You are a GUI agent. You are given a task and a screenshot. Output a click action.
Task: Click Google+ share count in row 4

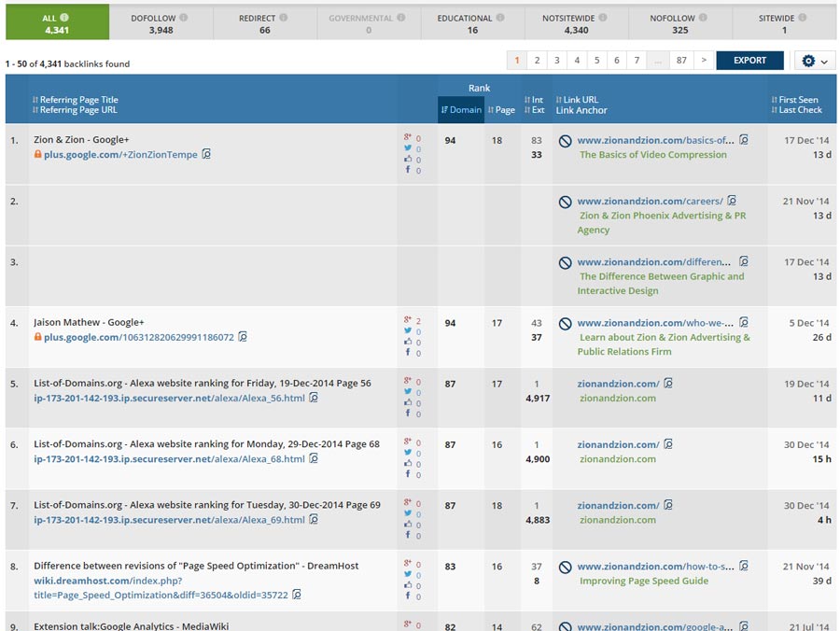click(x=418, y=321)
